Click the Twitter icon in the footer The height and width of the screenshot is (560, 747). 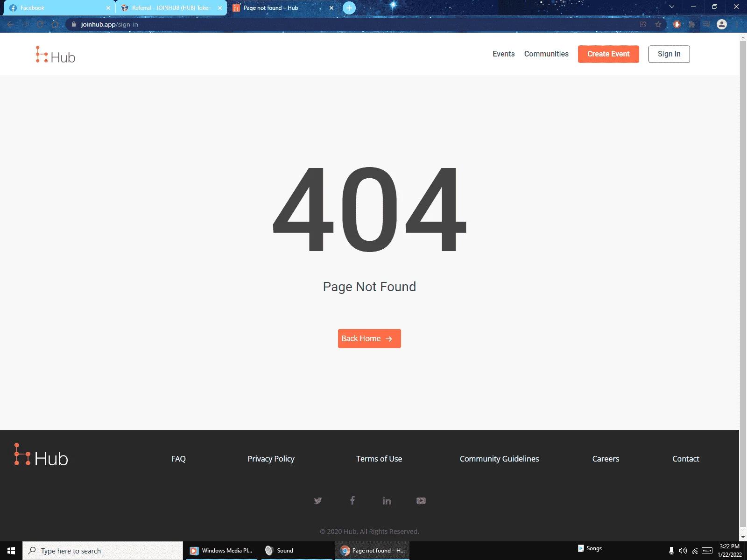tap(318, 501)
